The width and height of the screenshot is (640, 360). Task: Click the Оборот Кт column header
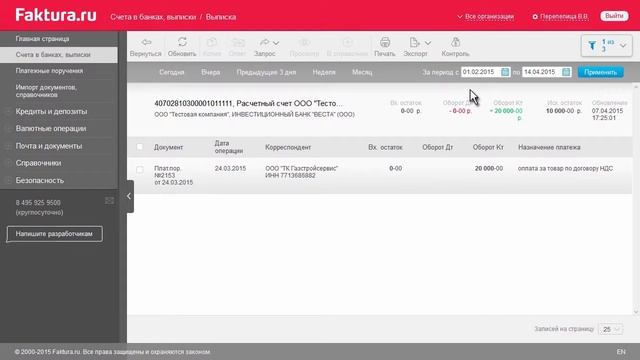tap(488, 147)
